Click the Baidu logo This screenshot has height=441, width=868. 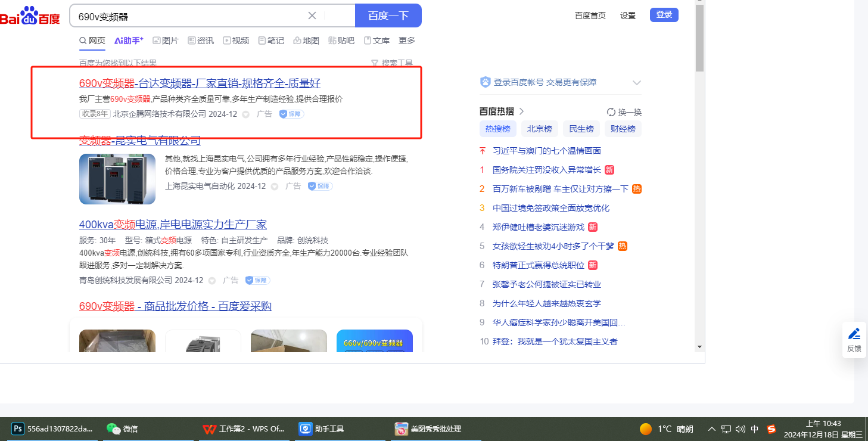click(30, 16)
